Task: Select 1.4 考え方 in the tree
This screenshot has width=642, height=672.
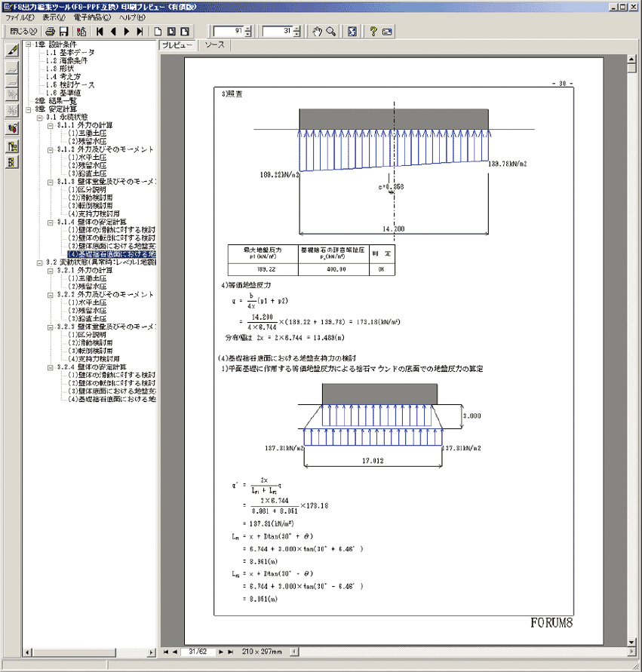Action: (x=63, y=77)
